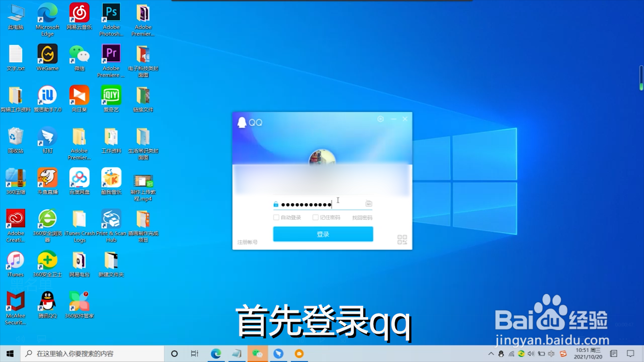This screenshot has width=644, height=362.
Task: Select the McAfee Security desktop icon
Action: click(x=15, y=308)
